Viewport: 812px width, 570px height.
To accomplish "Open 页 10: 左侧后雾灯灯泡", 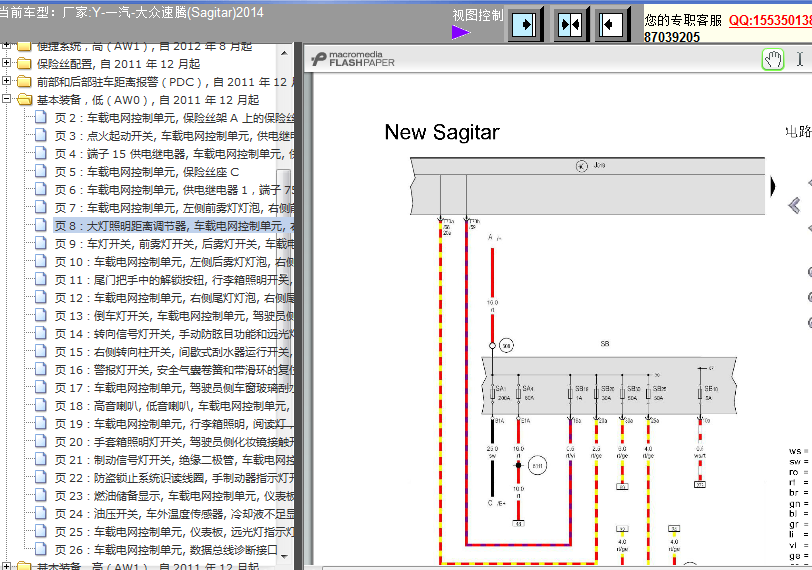I will pyautogui.click(x=174, y=262).
